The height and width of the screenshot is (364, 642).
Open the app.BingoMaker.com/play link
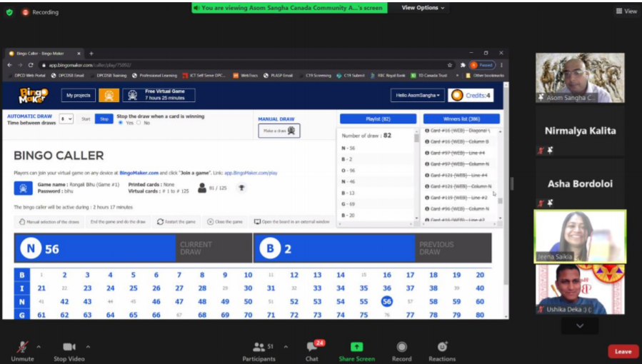(x=251, y=173)
